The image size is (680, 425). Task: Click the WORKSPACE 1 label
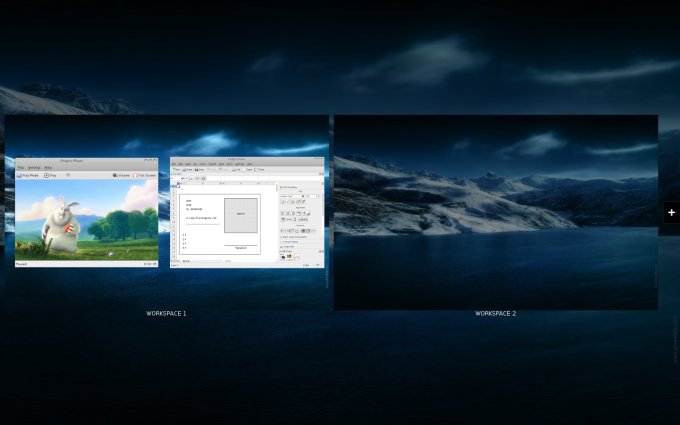(166, 313)
